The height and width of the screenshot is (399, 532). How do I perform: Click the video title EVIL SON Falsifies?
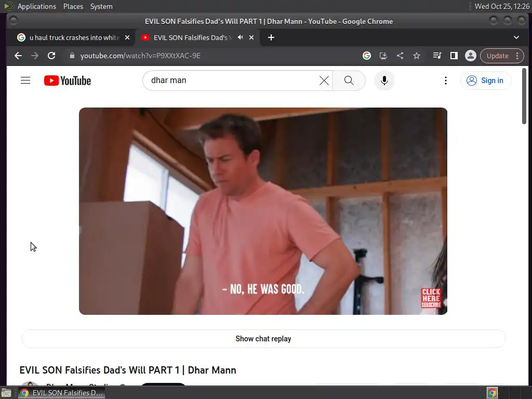pos(128,370)
